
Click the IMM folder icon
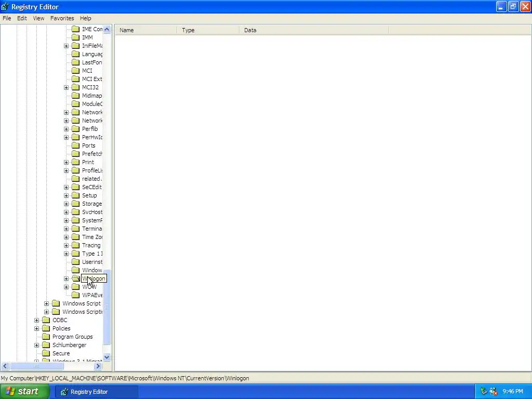click(x=76, y=37)
